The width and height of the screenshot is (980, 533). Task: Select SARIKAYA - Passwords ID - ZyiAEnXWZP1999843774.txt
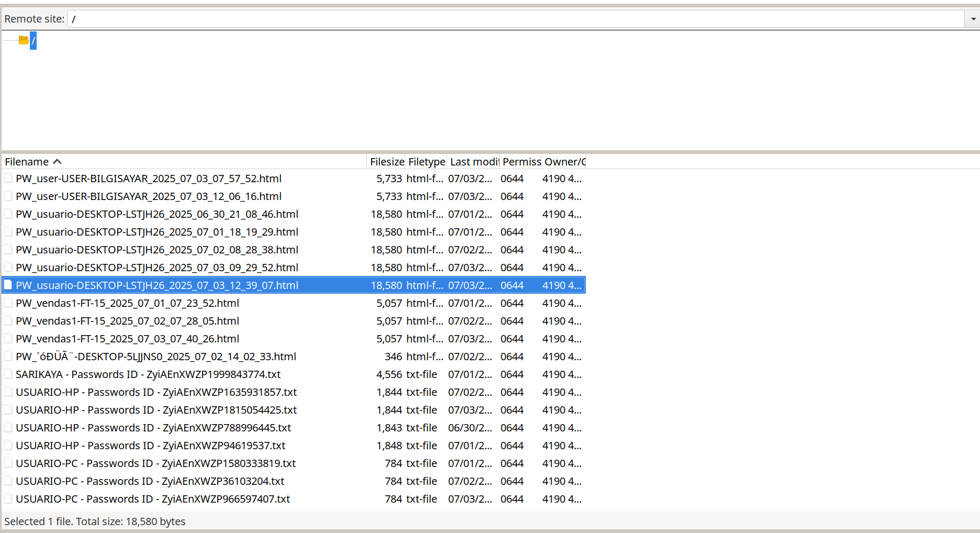pos(148,374)
